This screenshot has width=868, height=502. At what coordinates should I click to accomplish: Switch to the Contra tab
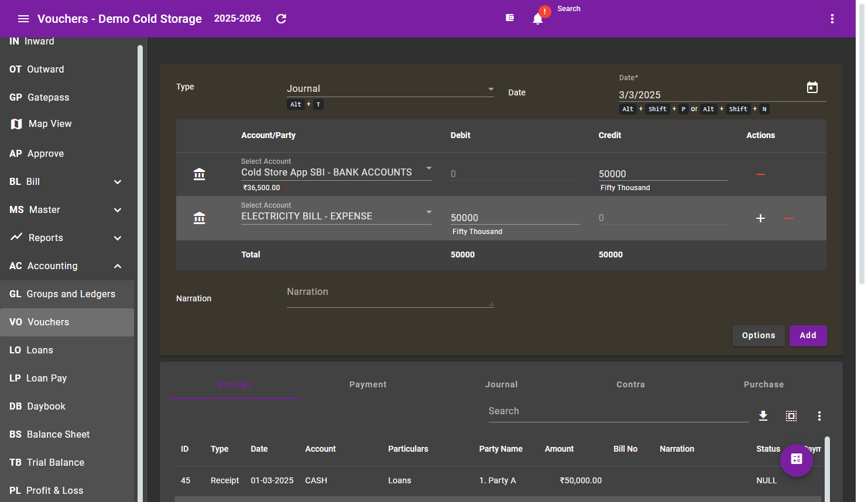click(x=630, y=384)
